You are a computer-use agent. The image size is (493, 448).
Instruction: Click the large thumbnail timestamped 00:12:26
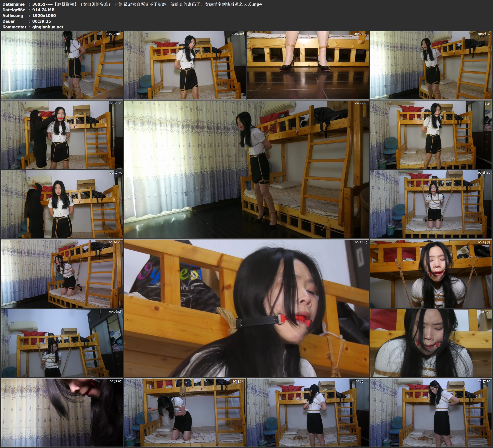pyautogui.click(x=246, y=169)
